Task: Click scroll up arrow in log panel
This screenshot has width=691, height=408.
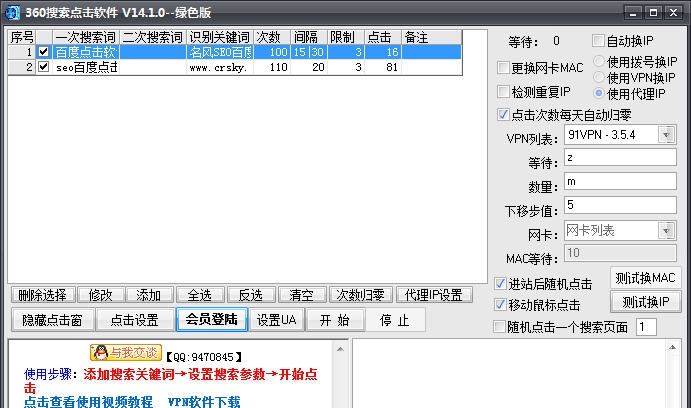Action: pyautogui.click(x=672, y=347)
